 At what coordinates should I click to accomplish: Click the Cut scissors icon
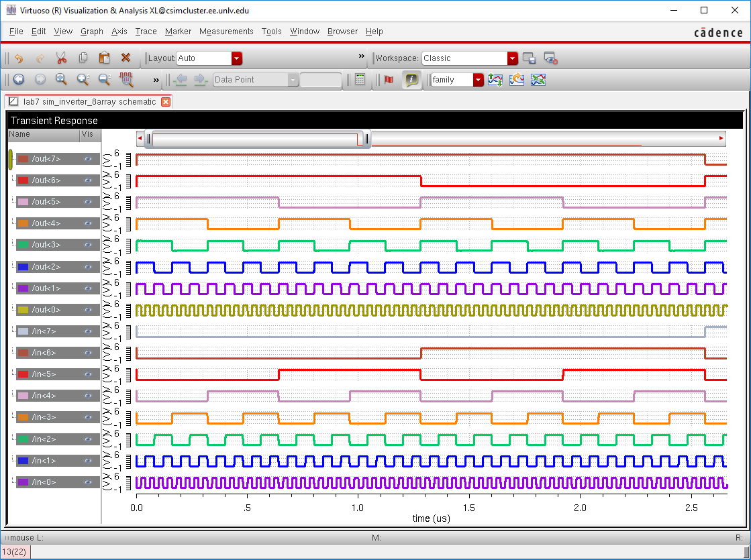pyautogui.click(x=61, y=58)
